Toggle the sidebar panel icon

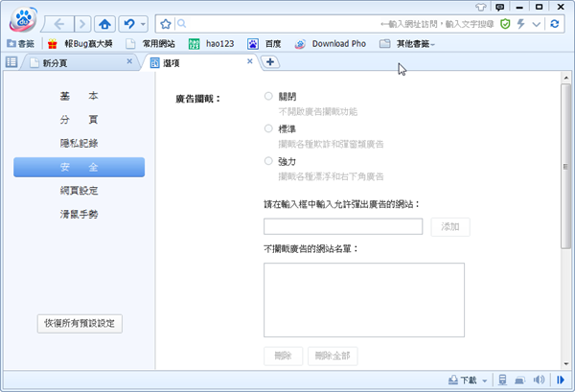[x=11, y=62]
